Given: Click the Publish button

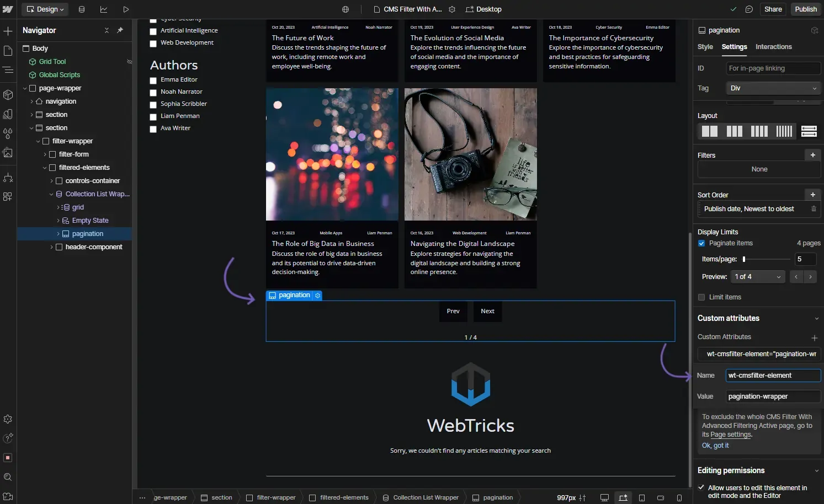Looking at the screenshot, I should point(806,9).
